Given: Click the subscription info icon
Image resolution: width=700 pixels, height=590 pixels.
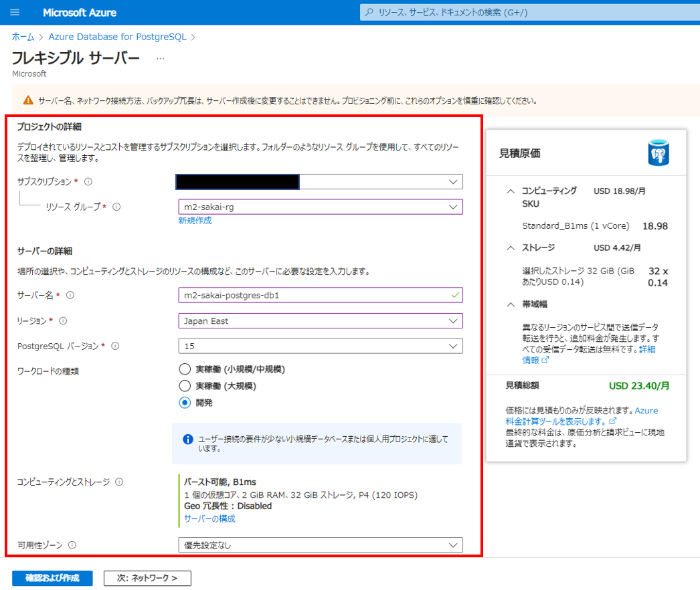Looking at the screenshot, I should (88, 182).
